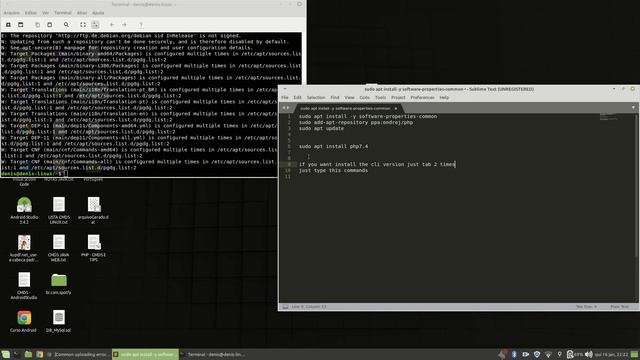Open the Editar menu in Terminal
Viewport: 640px width, 360px height.
point(31,13)
